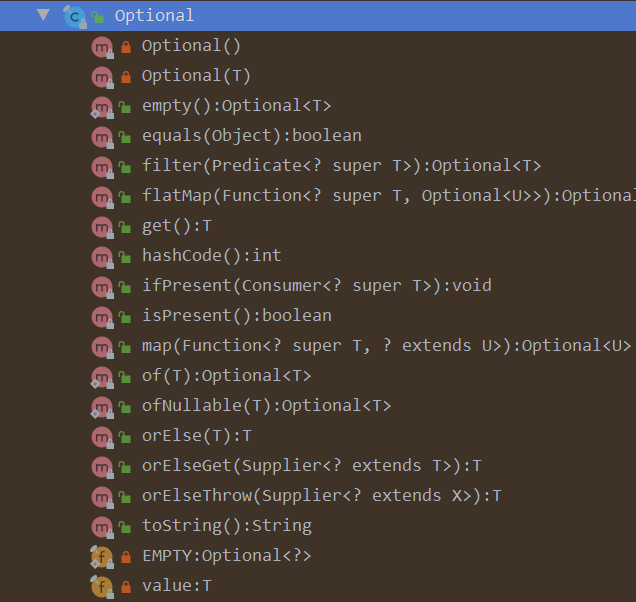
Task: Click the method icon beside filter(Predicate)
Action: [102, 168]
